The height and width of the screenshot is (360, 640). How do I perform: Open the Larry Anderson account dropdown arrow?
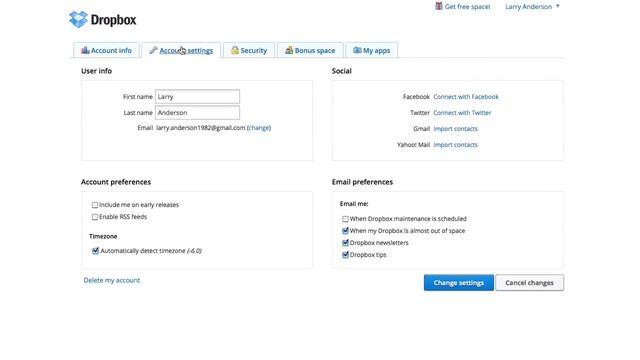pyautogui.click(x=558, y=6)
